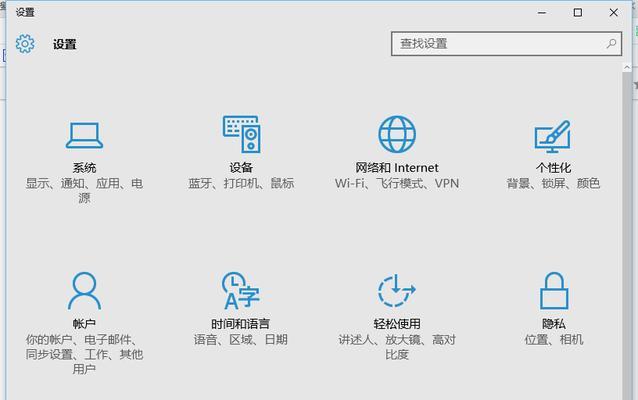The image size is (638, 400).
Task: Open the 轻松使用 dashed clock icon
Action: coord(397,291)
